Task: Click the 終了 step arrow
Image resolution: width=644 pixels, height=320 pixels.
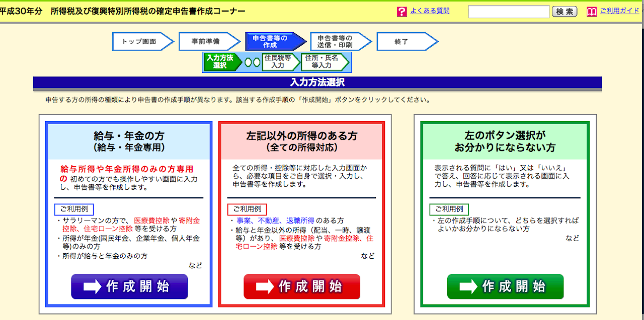Action: (x=404, y=42)
